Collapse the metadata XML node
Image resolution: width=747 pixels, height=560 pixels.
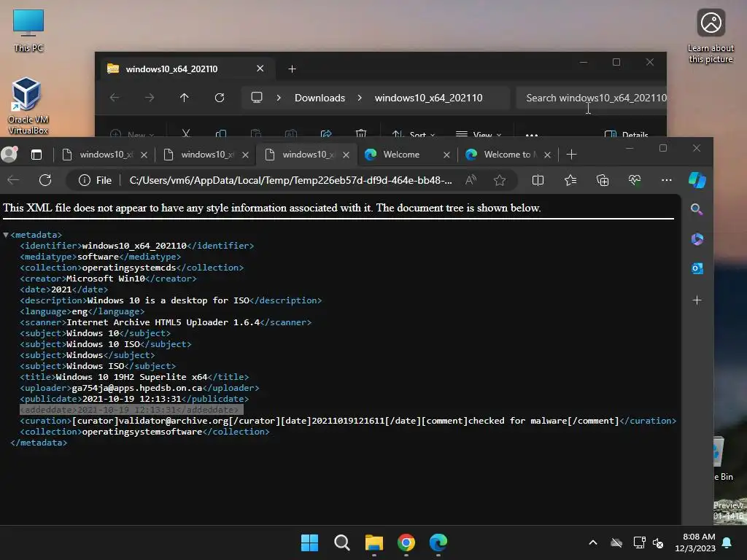[x=6, y=235]
